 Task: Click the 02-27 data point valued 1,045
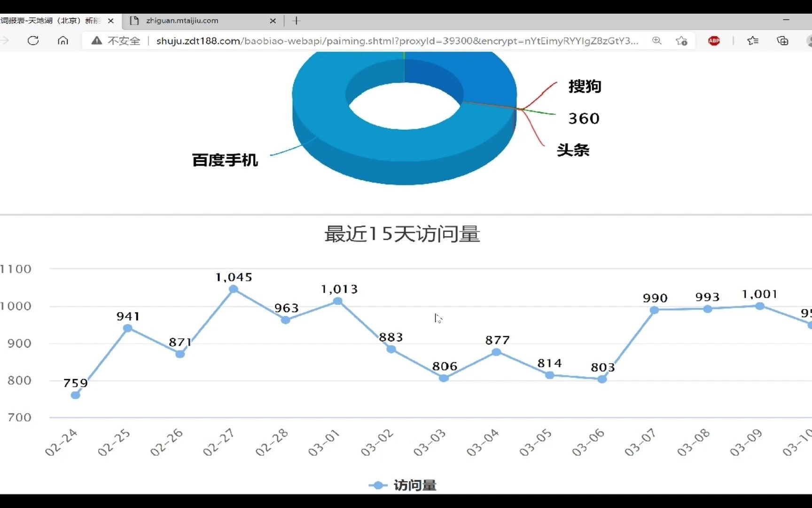tap(234, 289)
